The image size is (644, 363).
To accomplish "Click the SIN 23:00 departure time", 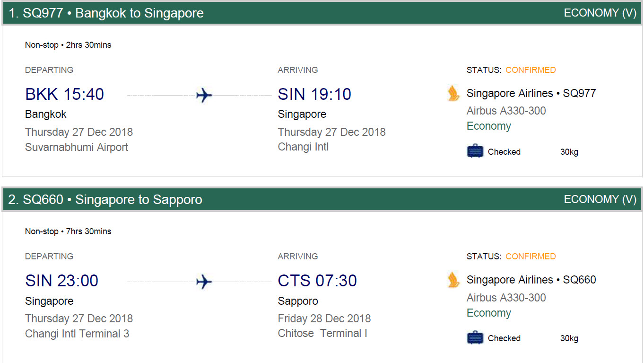I will [62, 281].
